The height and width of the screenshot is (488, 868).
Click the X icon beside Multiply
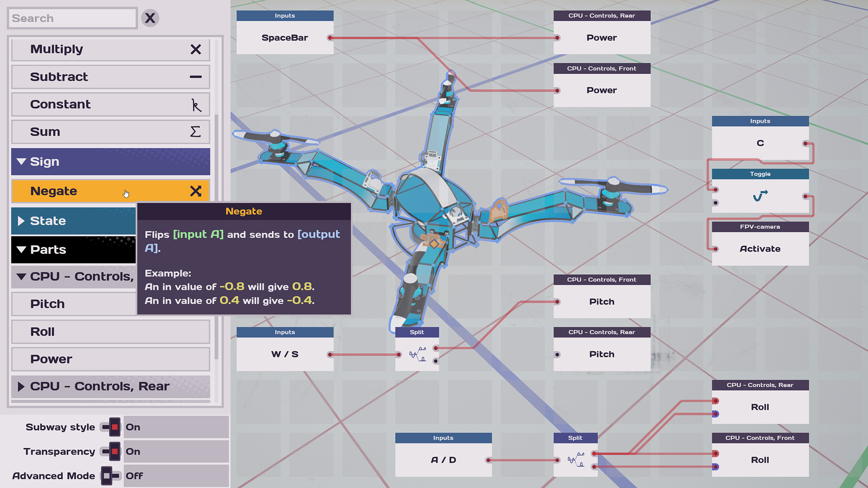click(x=196, y=49)
